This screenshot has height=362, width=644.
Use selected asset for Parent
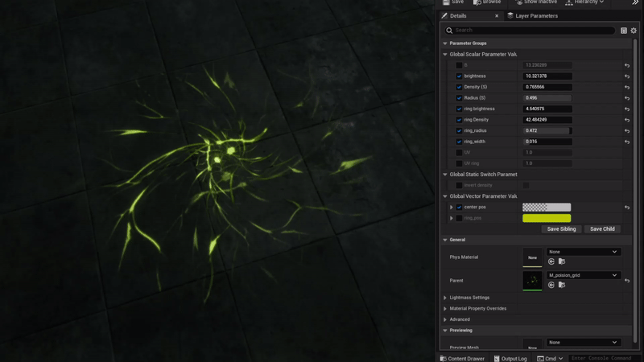(551, 285)
